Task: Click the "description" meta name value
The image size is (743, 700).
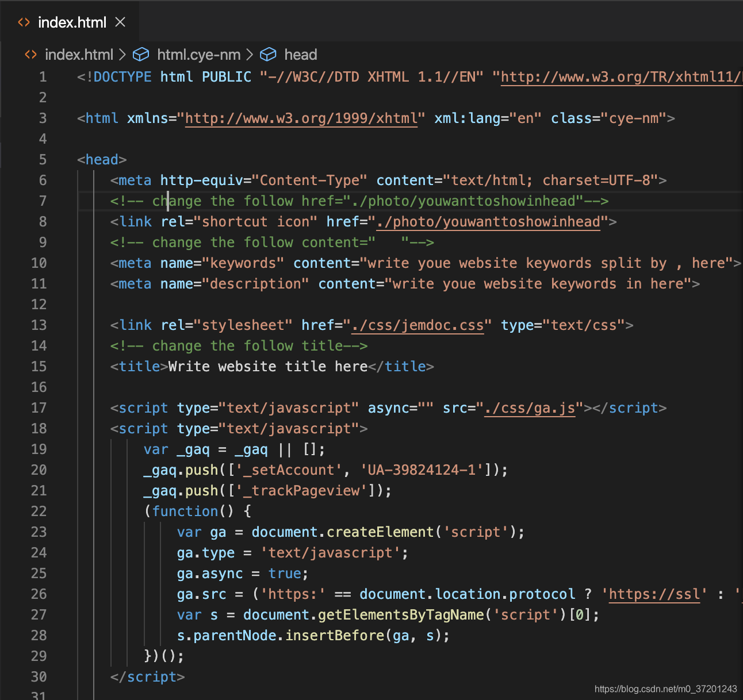Action: pos(255,284)
